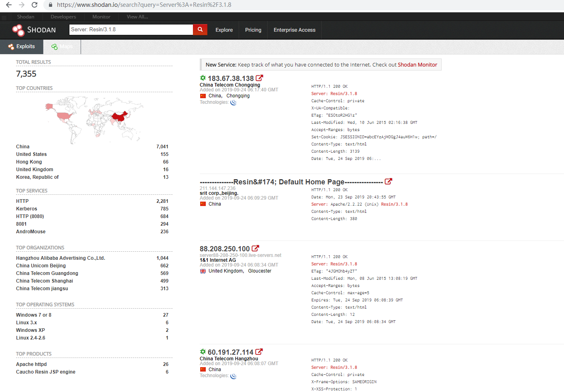Click the world map of top countries

point(94,118)
